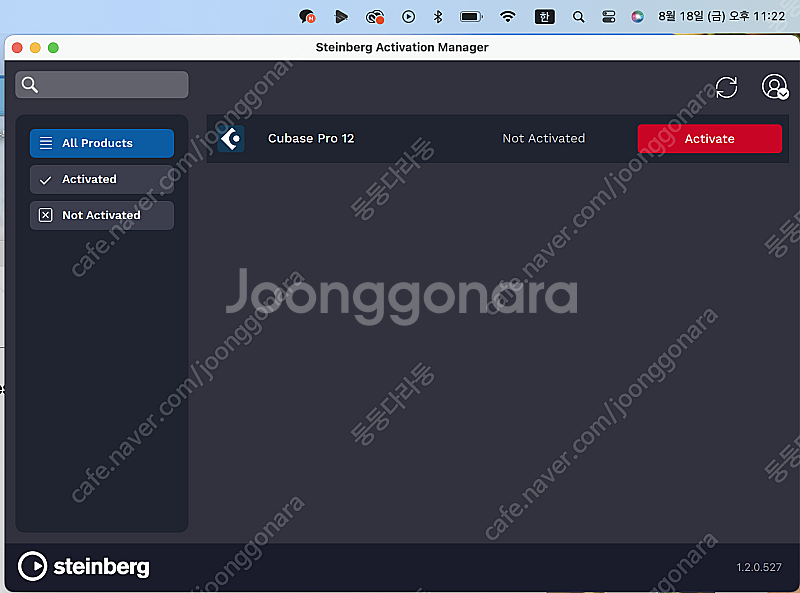Viewport: 800px width, 593px height.
Task: Click the green full-screen window button
Action: [53, 47]
